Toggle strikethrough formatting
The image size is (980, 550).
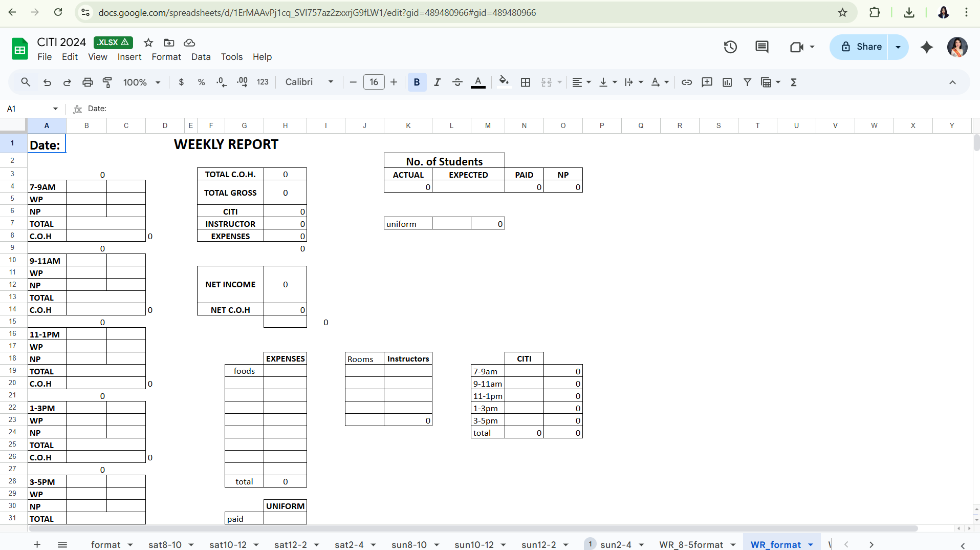click(x=458, y=82)
